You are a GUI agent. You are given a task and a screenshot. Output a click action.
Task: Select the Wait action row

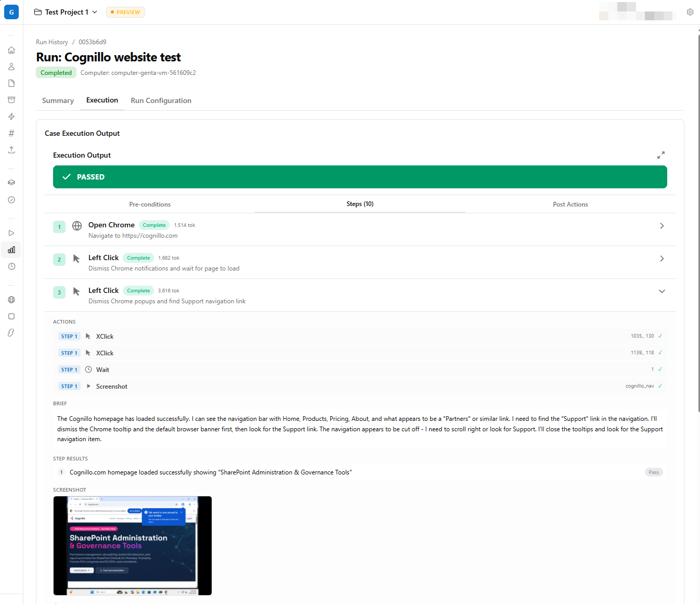360,369
